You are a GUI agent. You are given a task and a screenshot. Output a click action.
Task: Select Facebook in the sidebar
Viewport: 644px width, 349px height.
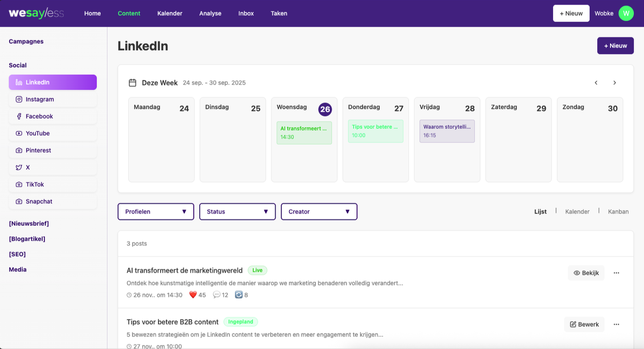pos(53,116)
